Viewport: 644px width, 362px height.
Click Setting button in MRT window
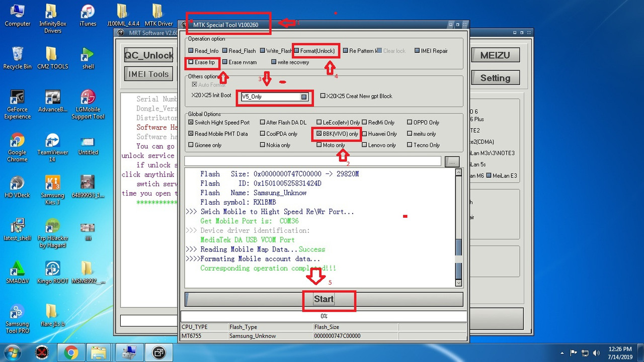[495, 78]
